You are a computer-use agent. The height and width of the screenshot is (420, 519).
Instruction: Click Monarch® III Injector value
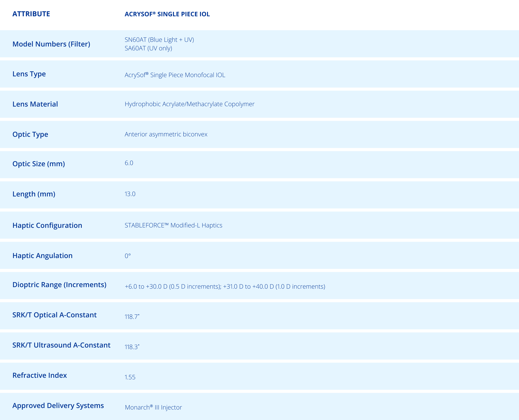tap(153, 407)
